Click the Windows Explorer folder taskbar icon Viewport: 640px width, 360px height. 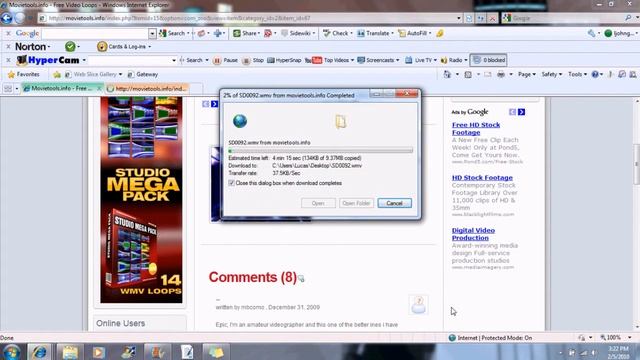tap(69, 352)
